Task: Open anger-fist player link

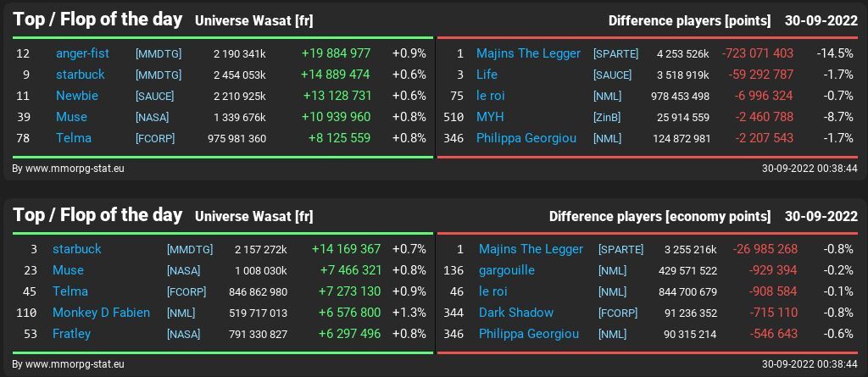Action: coord(82,53)
